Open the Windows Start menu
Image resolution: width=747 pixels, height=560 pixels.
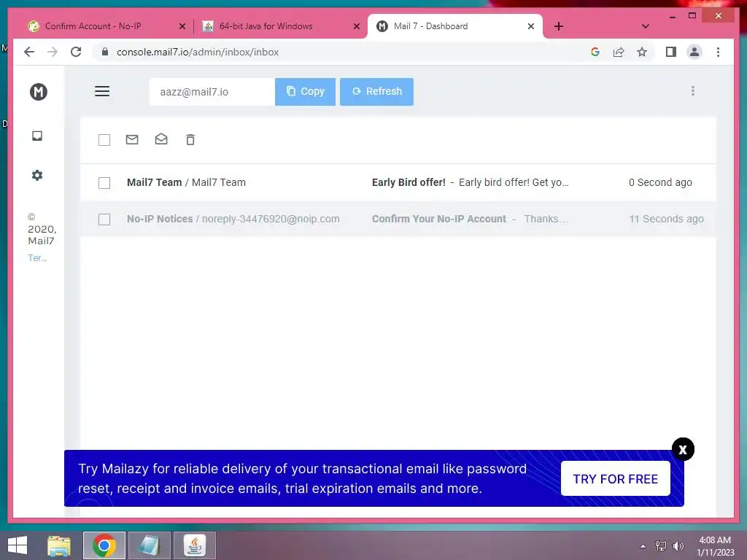pos(18,545)
